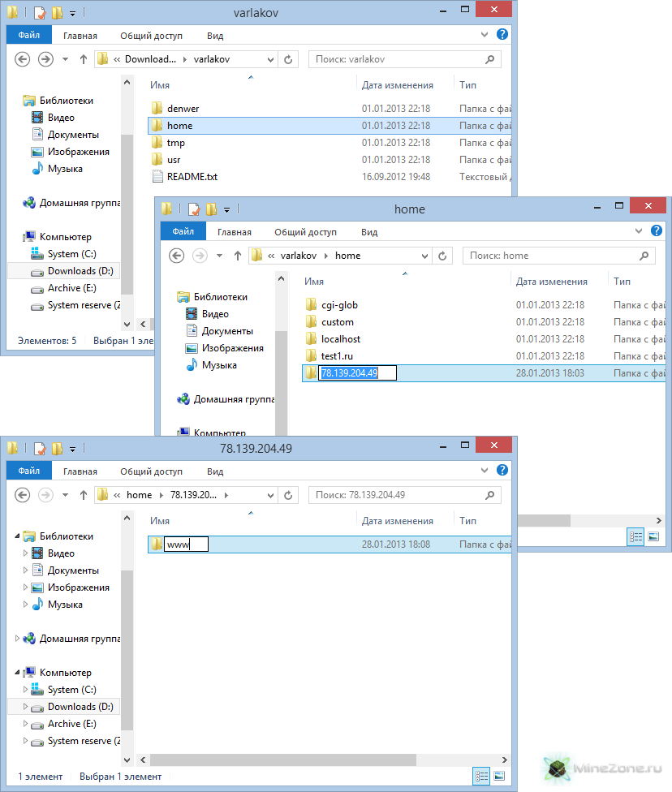Expand the ribbon in varlakov window
Screen dimensions: 672x792
tap(485, 35)
